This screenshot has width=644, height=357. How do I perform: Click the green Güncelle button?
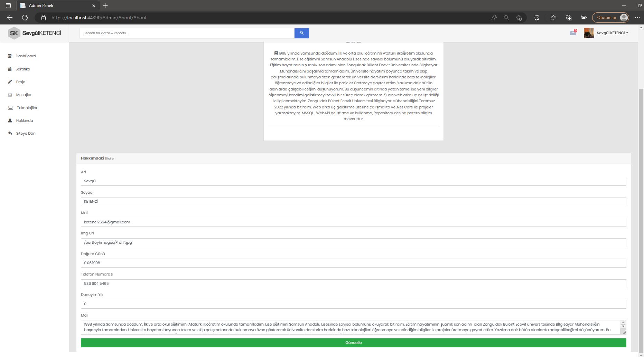tap(353, 343)
